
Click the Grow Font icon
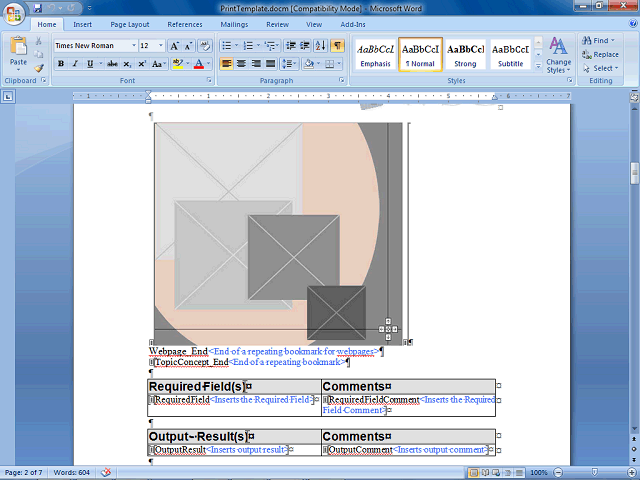pyautogui.click(x=174, y=46)
